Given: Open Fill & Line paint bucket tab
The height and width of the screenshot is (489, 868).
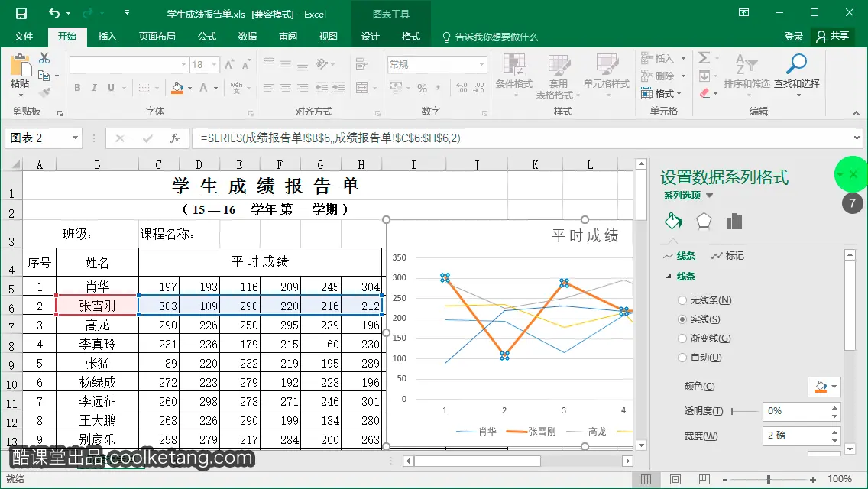Looking at the screenshot, I should pos(673,221).
